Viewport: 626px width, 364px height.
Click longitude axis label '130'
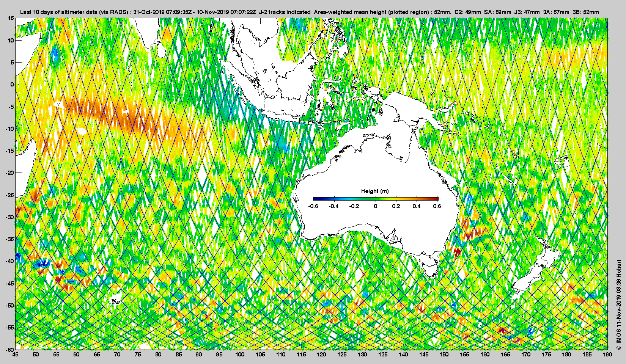tap(362, 355)
